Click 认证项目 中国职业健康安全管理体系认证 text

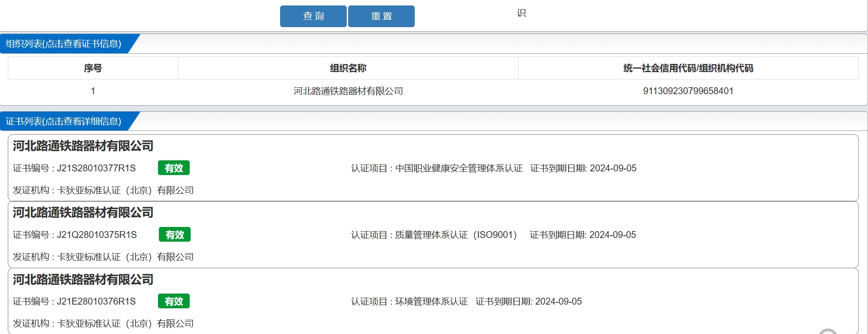[437, 168]
